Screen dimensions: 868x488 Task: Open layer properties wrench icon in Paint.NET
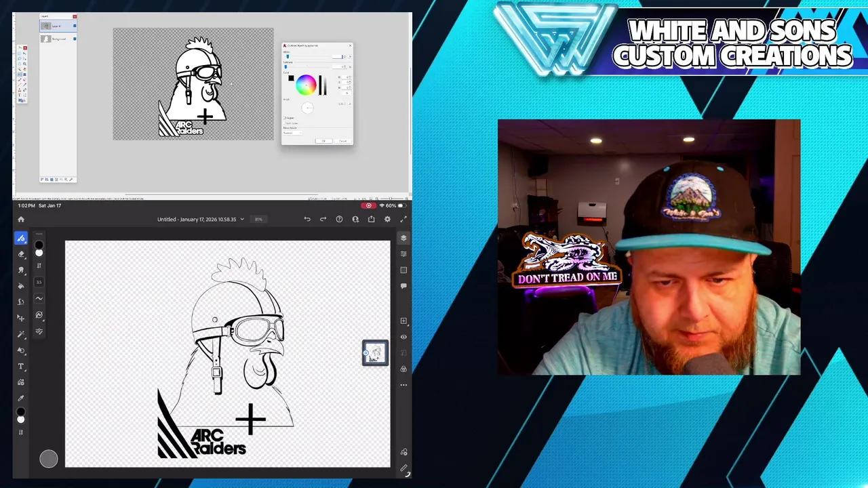tap(72, 180)
